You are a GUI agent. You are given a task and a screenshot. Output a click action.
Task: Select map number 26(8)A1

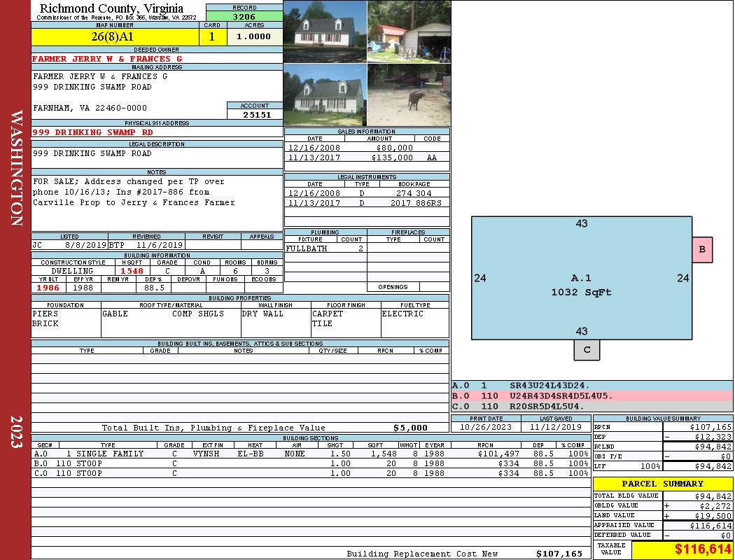[113, 36]
